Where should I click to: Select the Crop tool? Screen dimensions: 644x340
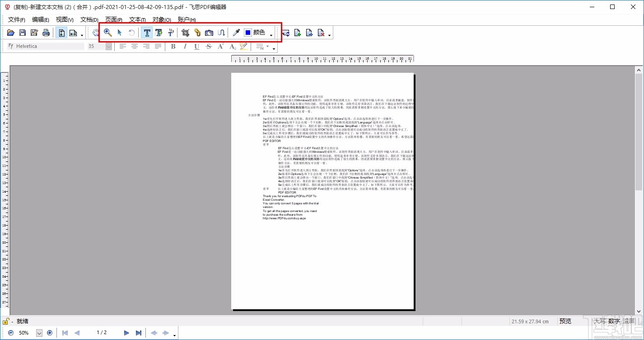point(185,33)
